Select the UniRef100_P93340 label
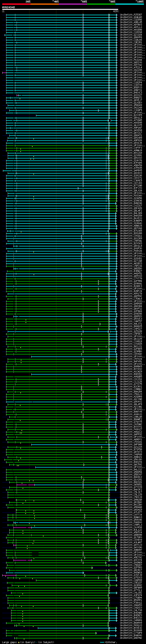 coord(131,196)
